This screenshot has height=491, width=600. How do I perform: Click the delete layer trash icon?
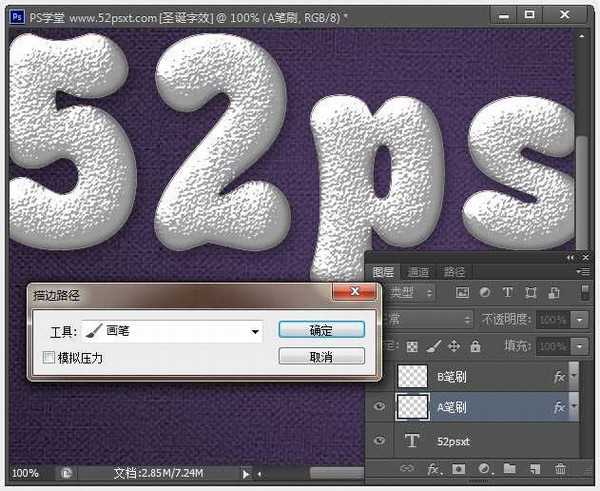click(x=560, y=468)
